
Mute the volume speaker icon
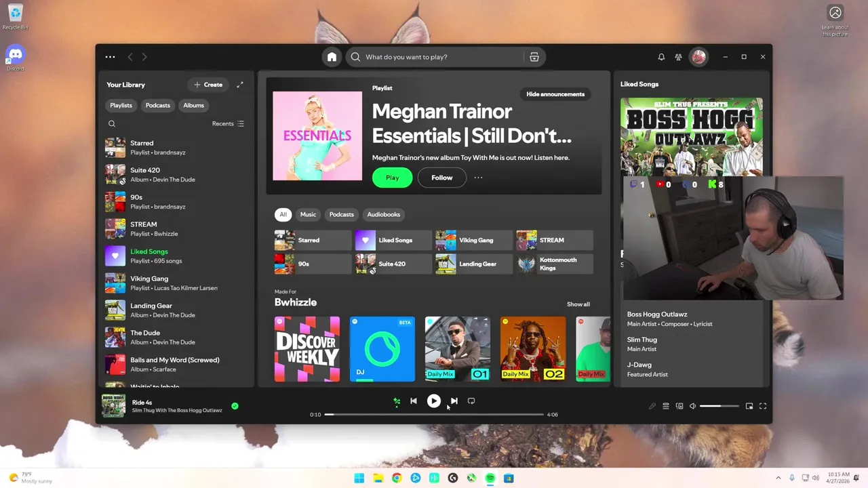(692, 406)
